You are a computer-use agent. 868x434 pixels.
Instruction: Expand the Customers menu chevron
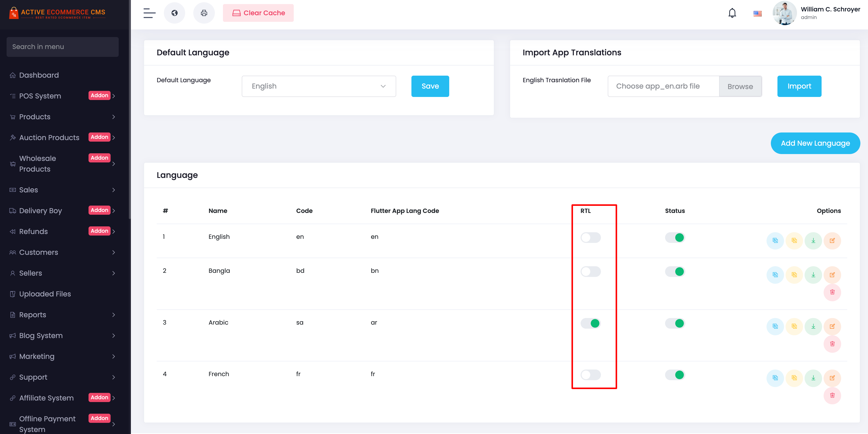tap(114, 252)
